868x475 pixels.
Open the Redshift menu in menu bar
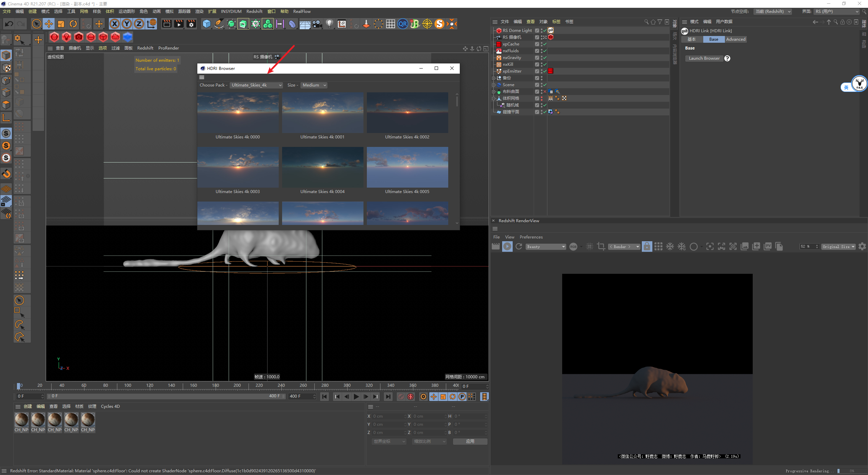tap(254, 12)
